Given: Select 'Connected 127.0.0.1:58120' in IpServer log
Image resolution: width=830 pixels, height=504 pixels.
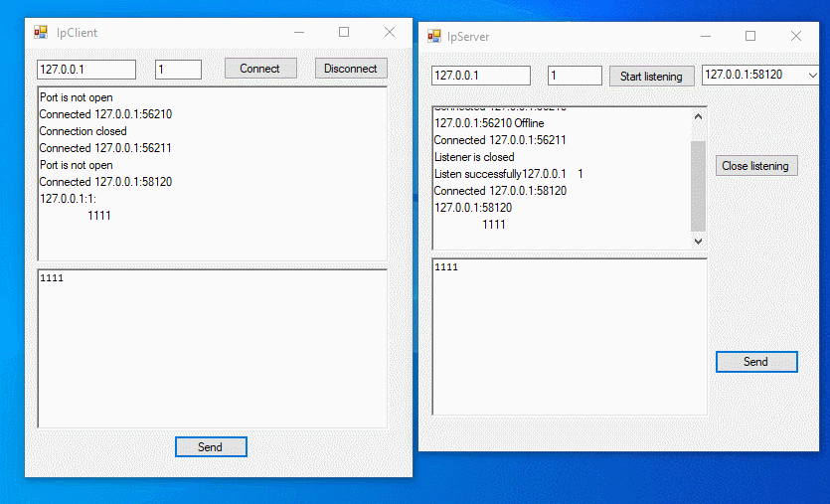Looking at the screenshot, I should pyautogui.click(x=500, y=191).
